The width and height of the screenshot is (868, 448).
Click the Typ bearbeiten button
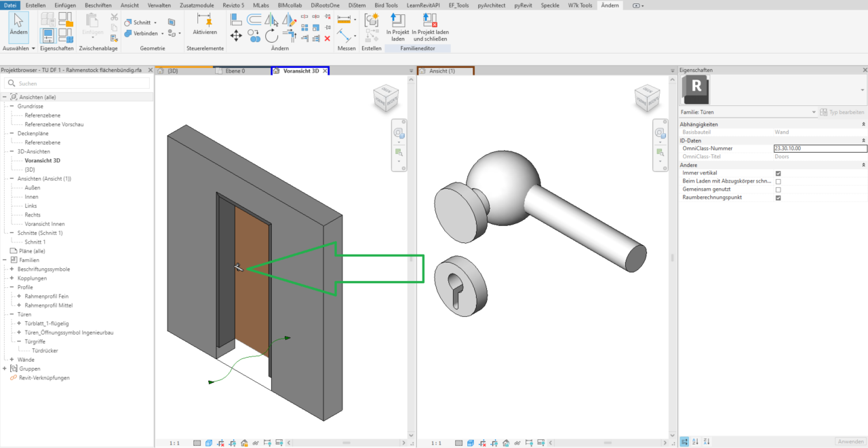click(842, 112)
